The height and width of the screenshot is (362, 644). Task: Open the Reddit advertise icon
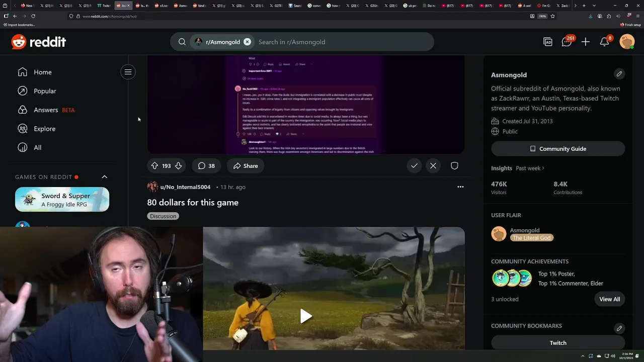[x=548, y=42]
